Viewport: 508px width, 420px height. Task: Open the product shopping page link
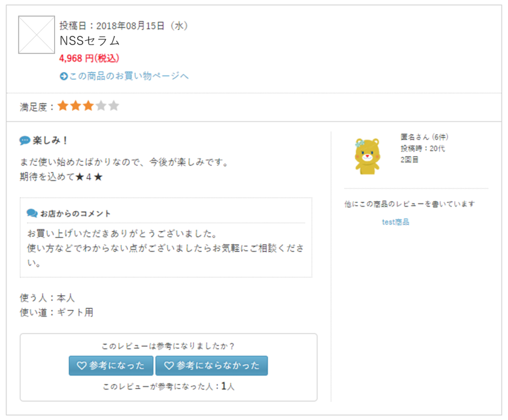pos(128,76)
